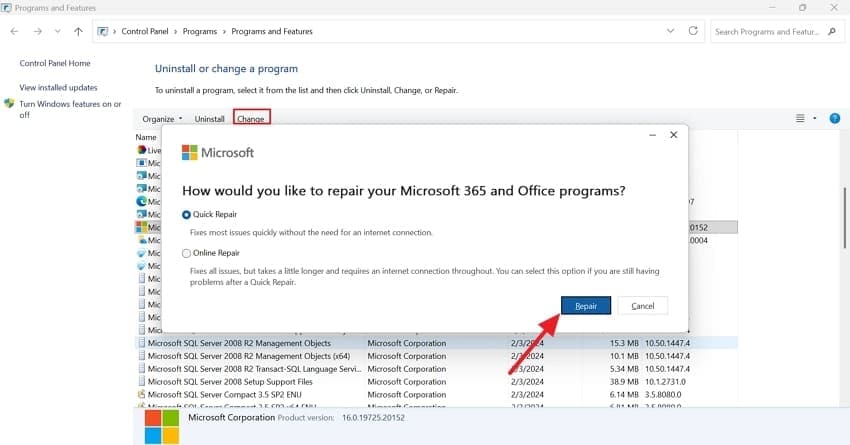Select SQL Server 2008 R2 Transact-SQL Language Service row

436,369
